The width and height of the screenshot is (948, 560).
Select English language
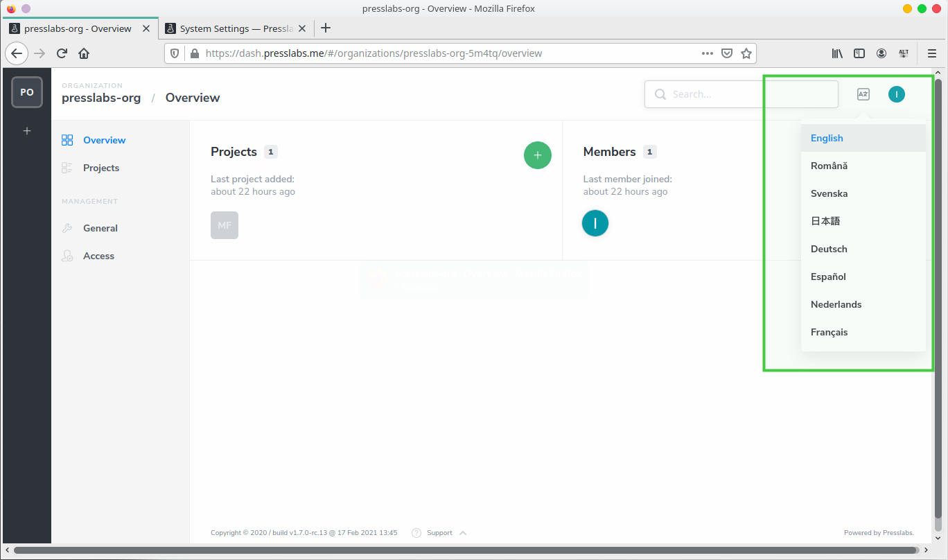click(863, 138)
